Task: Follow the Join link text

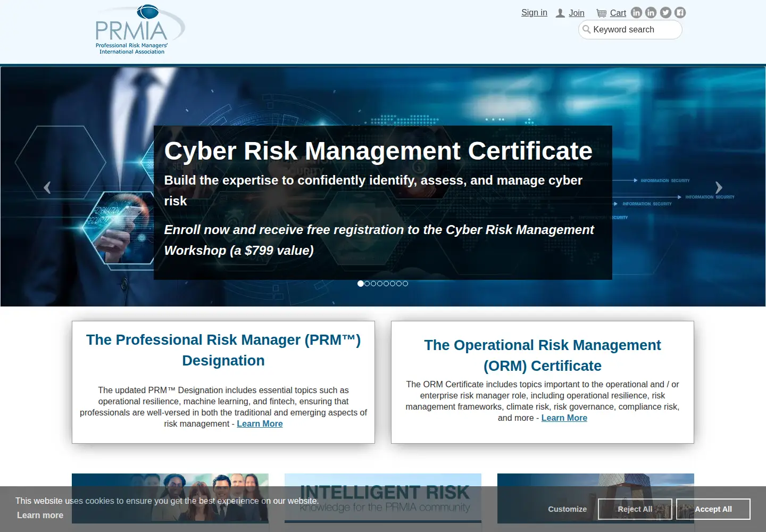Action: (x=577, y=13)
